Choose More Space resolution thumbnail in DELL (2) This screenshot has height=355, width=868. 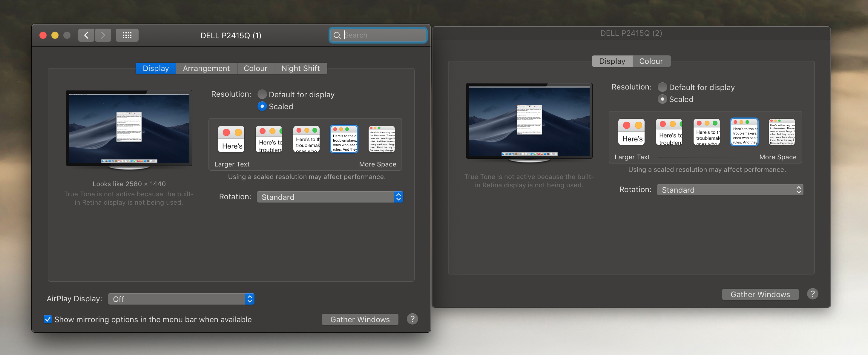[x=782, y=132]
